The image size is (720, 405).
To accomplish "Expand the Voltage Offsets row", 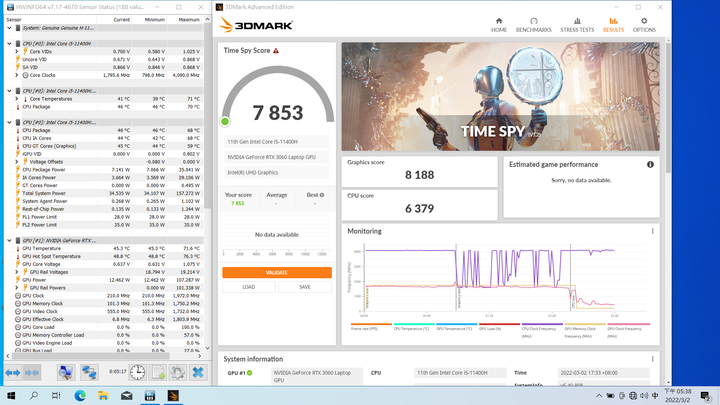I will tap(17, 162).
